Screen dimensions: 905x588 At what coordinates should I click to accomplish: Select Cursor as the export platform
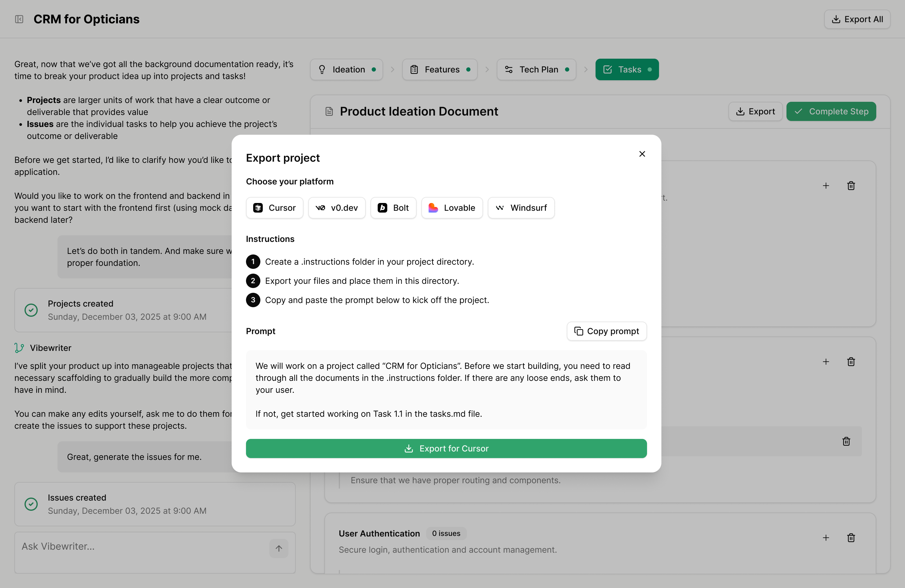click(x=274, y=208)
